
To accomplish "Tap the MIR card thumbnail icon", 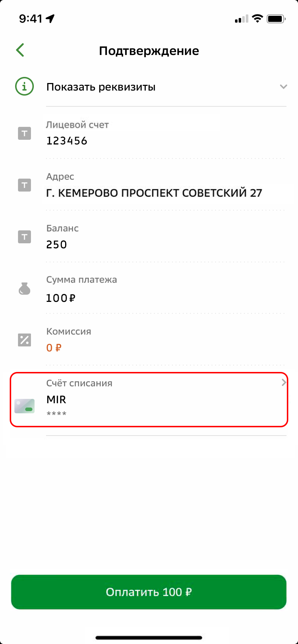I will click(x=24, y=406).
